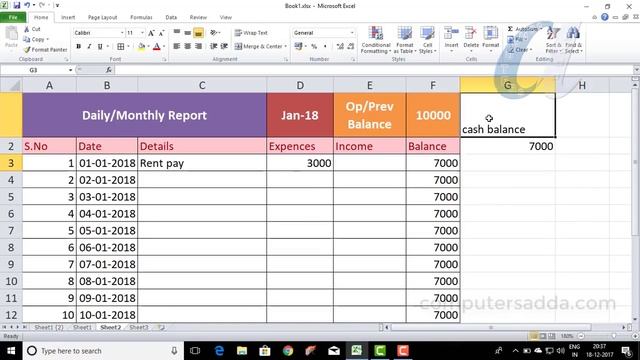640x360 pixels.
Task: Click the Merge & Center button
Action: pyautogui.click(x=259, y=47)
